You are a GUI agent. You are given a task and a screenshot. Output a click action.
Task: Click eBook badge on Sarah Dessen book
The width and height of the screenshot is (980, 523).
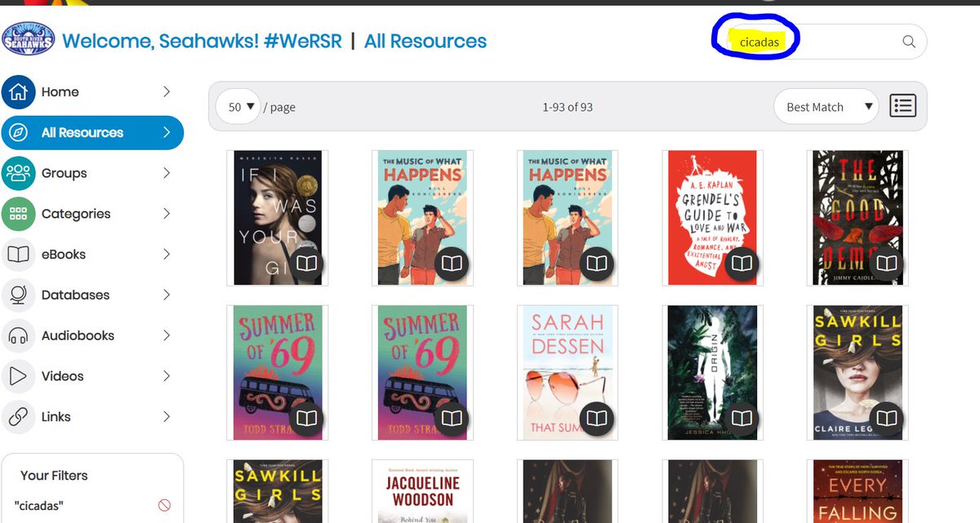point(597,419)
